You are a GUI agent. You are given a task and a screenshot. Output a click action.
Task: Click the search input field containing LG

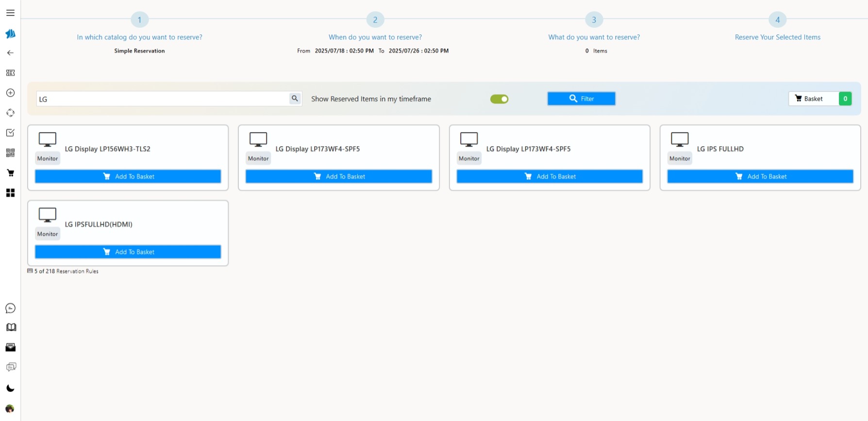click(x=163, y=99)
